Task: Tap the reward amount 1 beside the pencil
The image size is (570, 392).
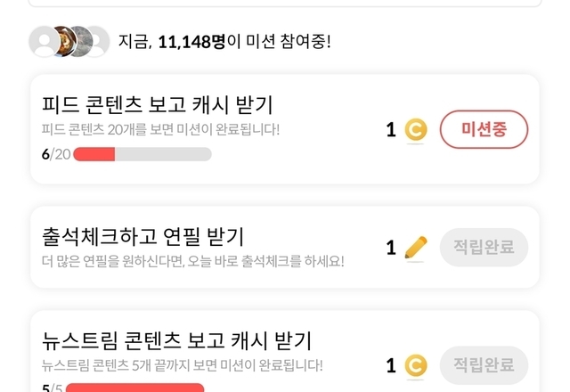Action: (391, 248)
